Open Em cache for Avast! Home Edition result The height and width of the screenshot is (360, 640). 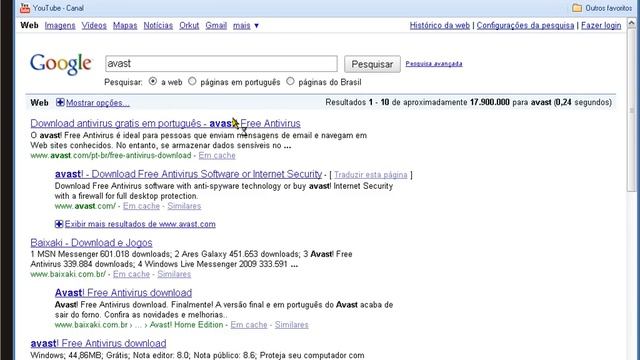(249, 324)
